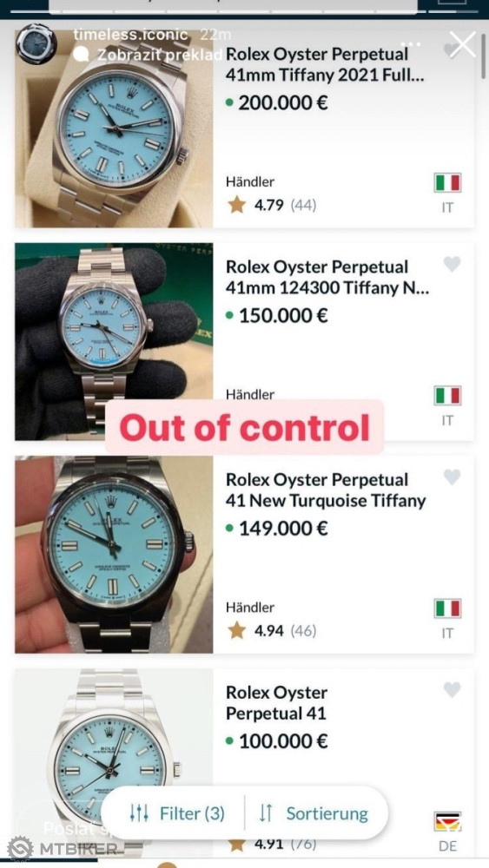Viewport: 489px width, 868px height.
Task: Toggle heart on the 100.000 € listing
Action: pyautogui.click(x=452, y=689)
